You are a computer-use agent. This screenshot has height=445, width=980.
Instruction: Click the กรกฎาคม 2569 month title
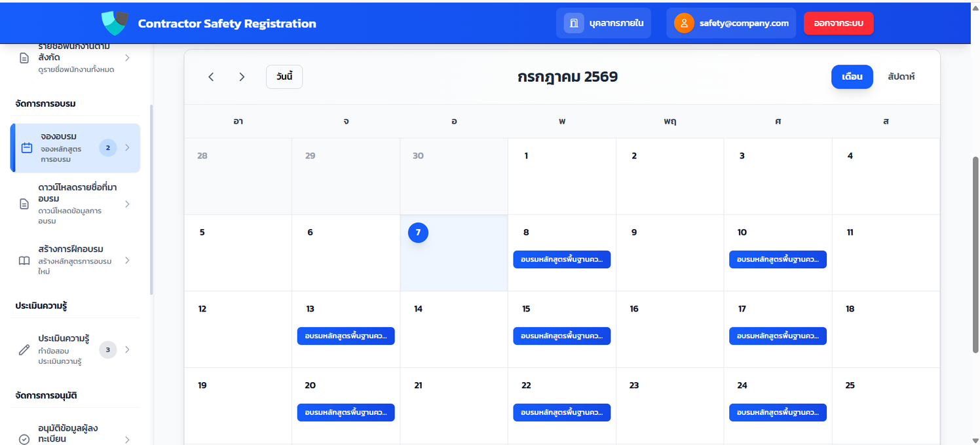(x=567, y=77)
